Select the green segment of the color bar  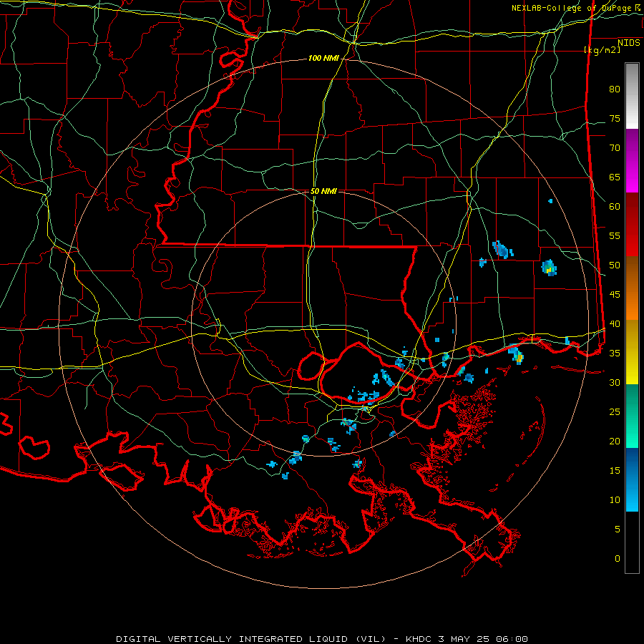632,416
